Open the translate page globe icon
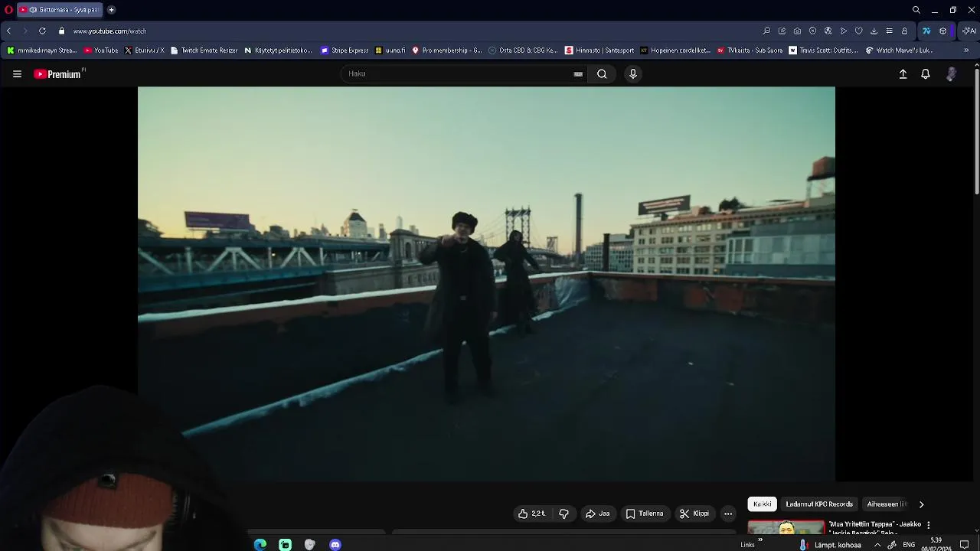The height and width of the screenshot is (551, 980). click(828, 31)
